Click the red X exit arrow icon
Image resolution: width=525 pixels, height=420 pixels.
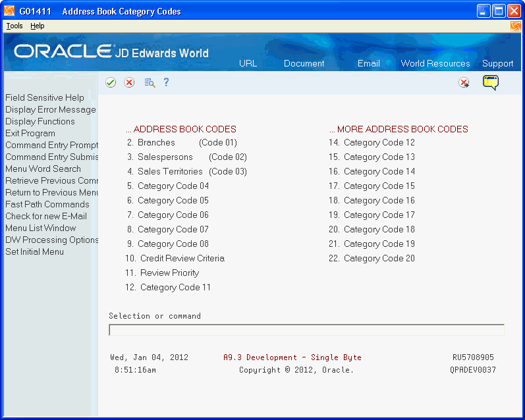point(464,83)
